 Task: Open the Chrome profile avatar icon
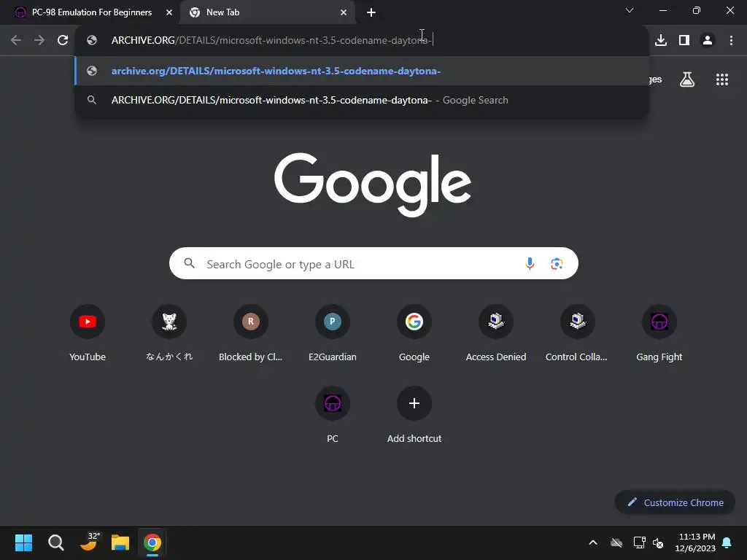point(708,41)
